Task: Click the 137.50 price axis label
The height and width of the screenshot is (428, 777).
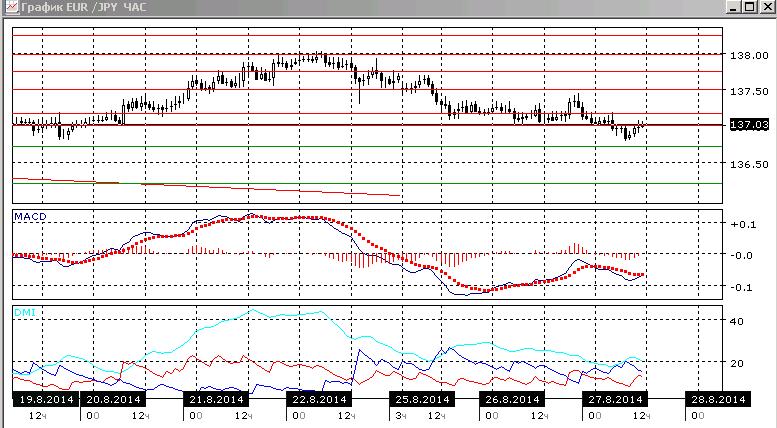Action: 749,92
